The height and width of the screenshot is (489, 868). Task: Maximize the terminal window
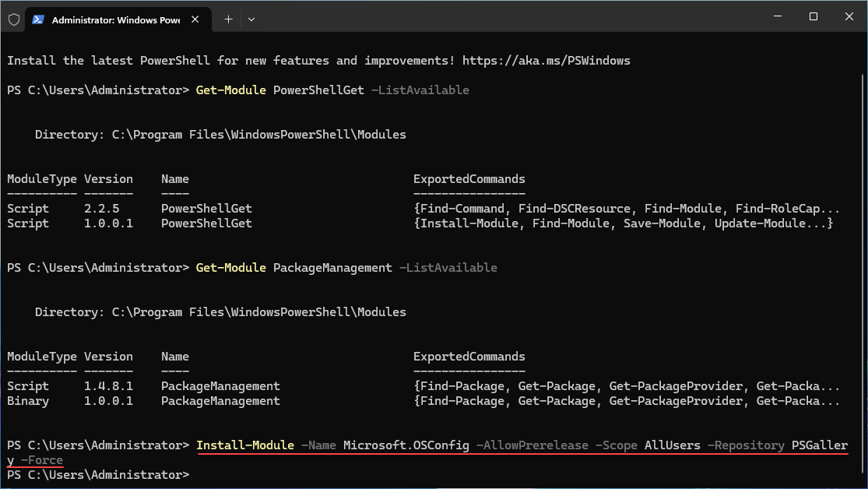[814, 16]
